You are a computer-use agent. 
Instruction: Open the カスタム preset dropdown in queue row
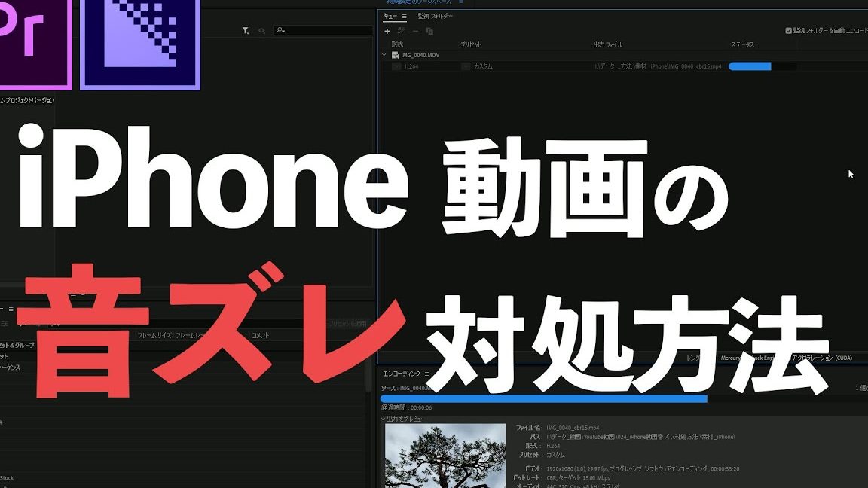click(x=466, y=66)
